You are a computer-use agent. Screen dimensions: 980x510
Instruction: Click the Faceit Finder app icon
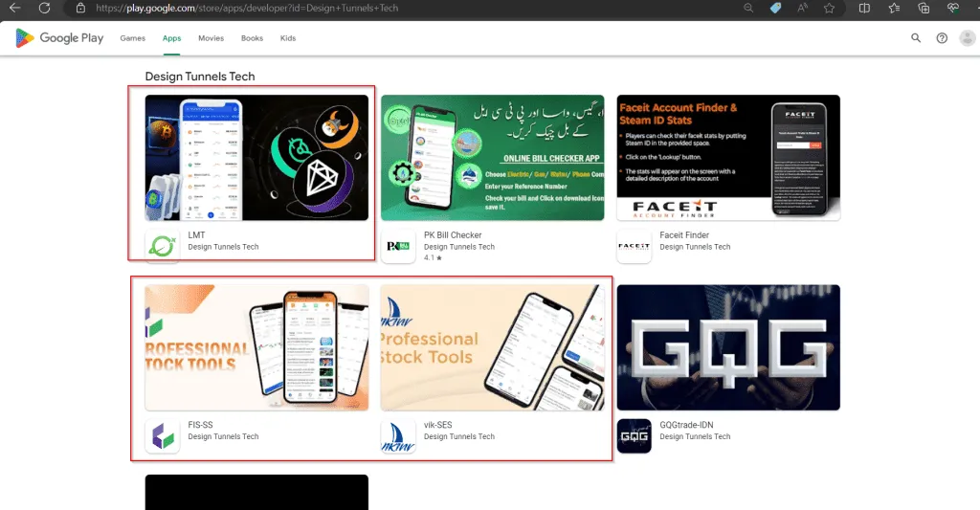click(x=634, y=246)
